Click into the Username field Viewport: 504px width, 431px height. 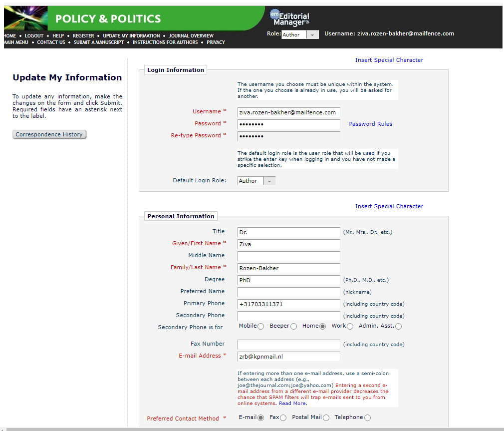click(x=288, y=112)
